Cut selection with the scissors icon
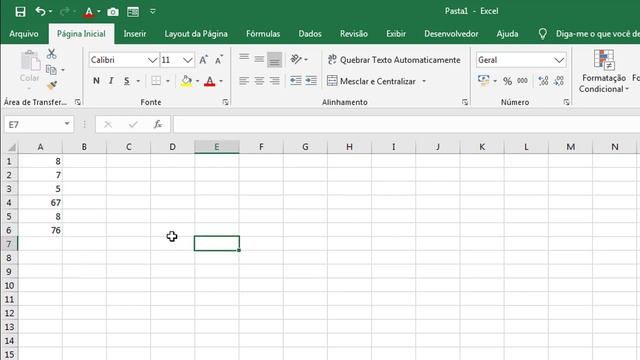Image resolution: width=640 pixels, height=360 pixels. (x=51, y=53)
